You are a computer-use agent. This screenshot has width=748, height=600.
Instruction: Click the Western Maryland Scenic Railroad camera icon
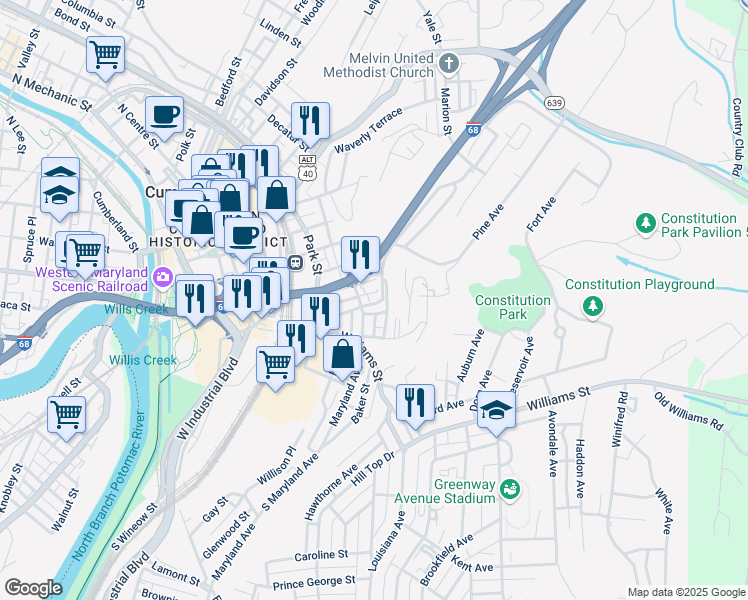(x=162, y=278)
